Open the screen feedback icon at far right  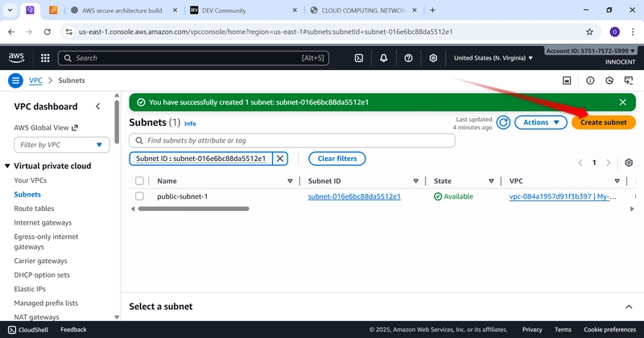pos(629,80)
